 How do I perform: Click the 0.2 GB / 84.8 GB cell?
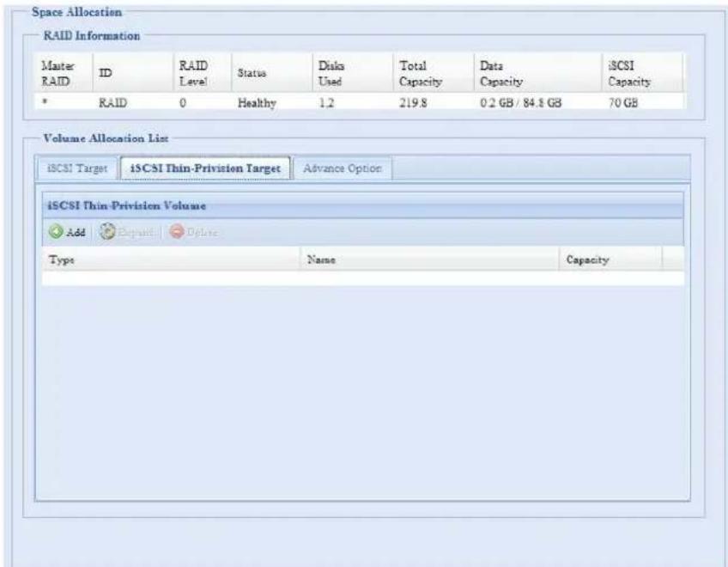pyautogui.click(x=520, y=103)
